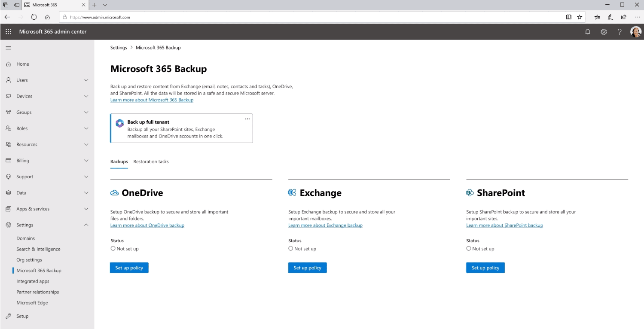This screenshot has height=329, width=644.
Task: Click the Groups icon in sidebar
Action: pyautogui.click(x=8, y=112)
